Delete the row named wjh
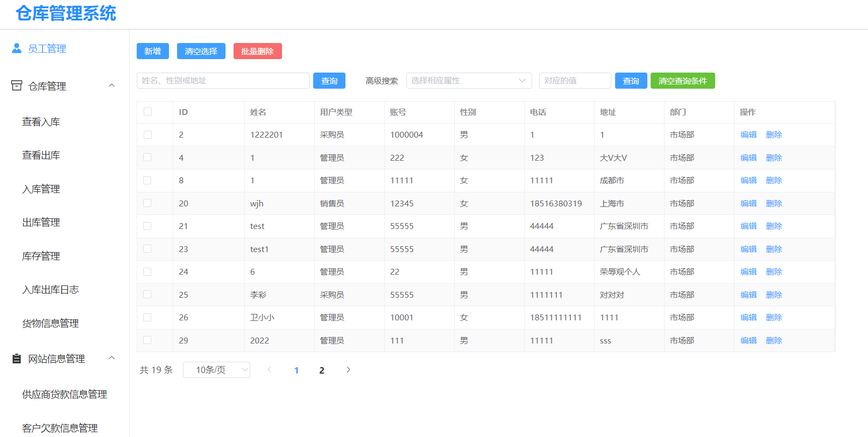Screen dimensions: 868x437 tap(774, 203)
